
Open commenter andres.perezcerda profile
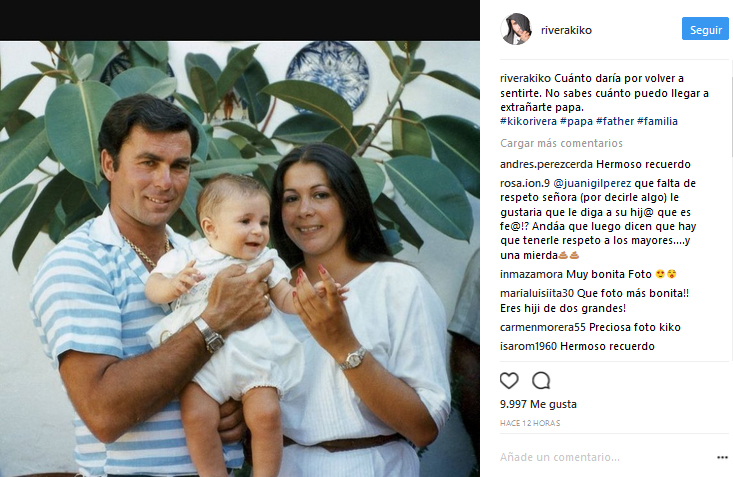(546, 164)
